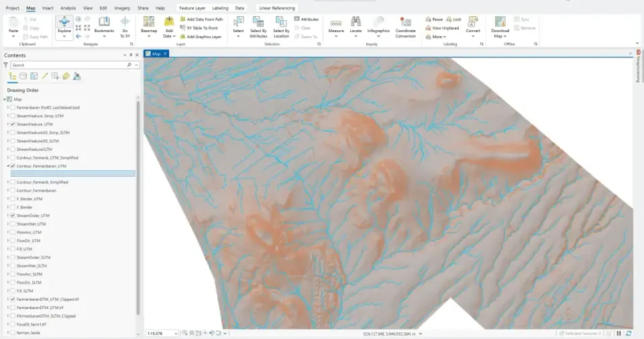Click the full extent globe icon
The width and height of the screenshot is (644, 339).
point(78,19)
